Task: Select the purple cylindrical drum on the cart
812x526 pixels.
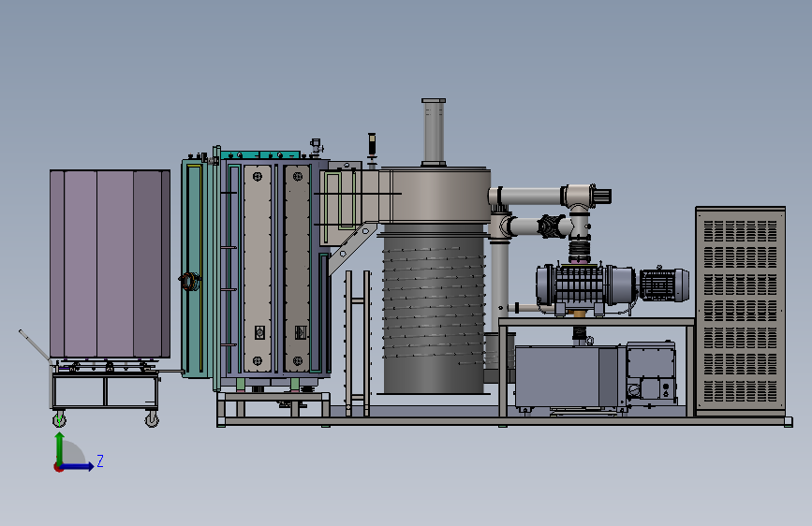Action: coord(110,264)
